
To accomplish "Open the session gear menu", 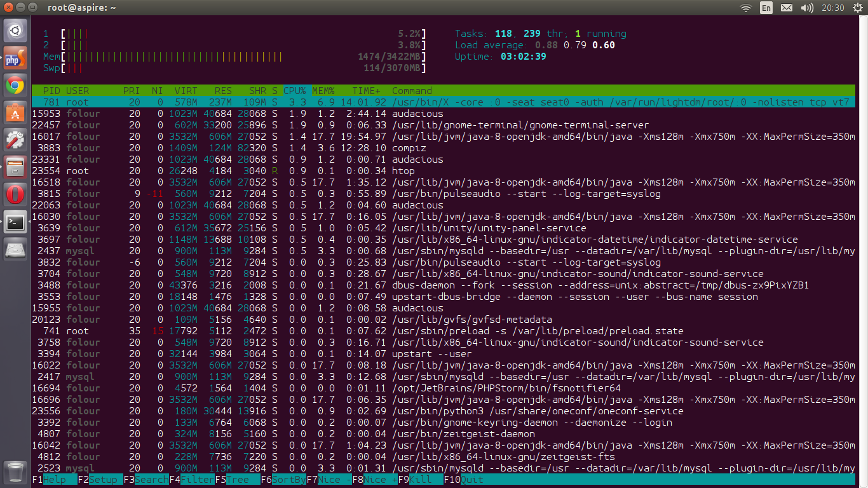I will coord(857,8).
